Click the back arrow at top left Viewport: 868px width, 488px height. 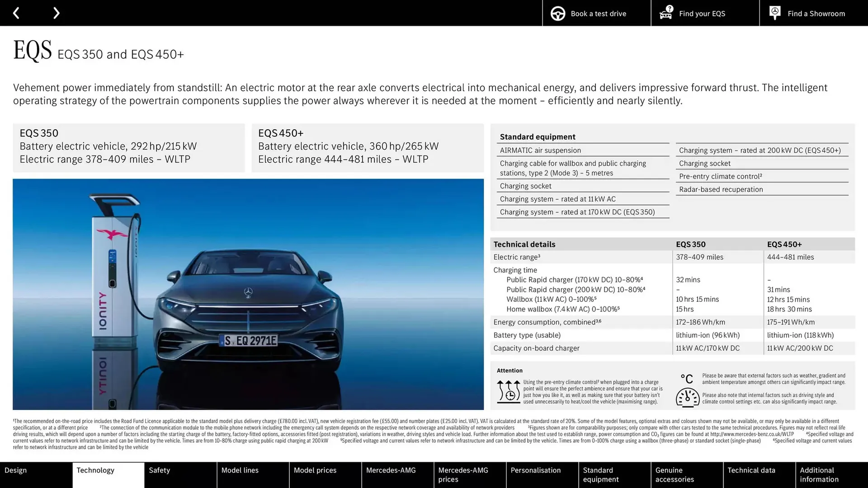tap(16, 13)
